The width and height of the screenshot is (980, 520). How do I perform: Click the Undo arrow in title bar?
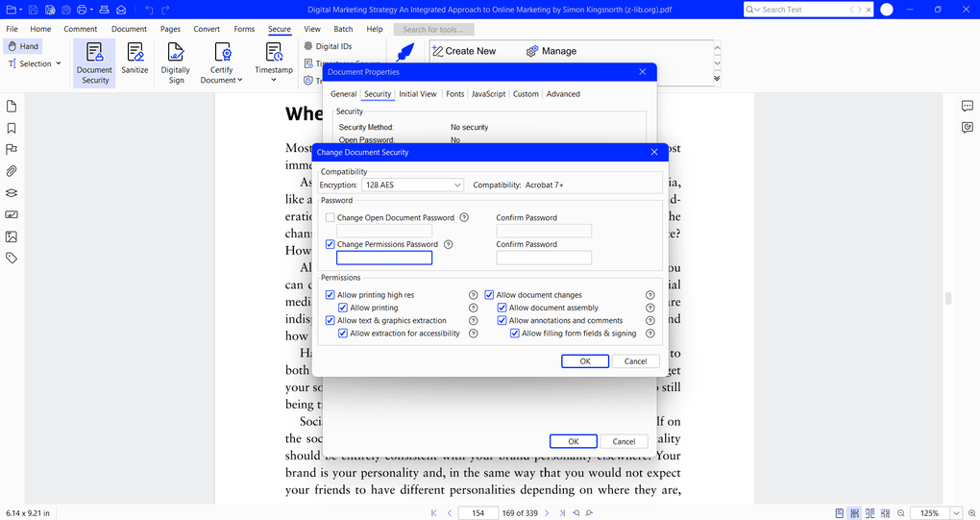(x=149, y=10)
